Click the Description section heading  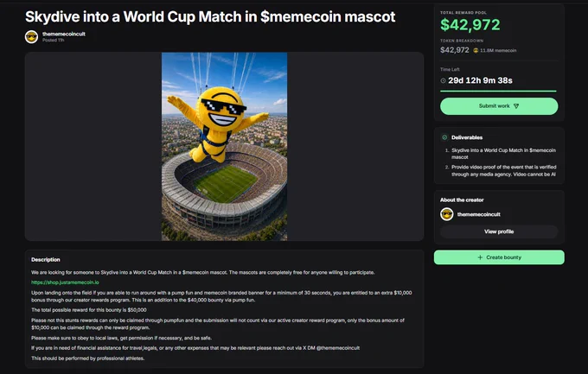point(45,259)
